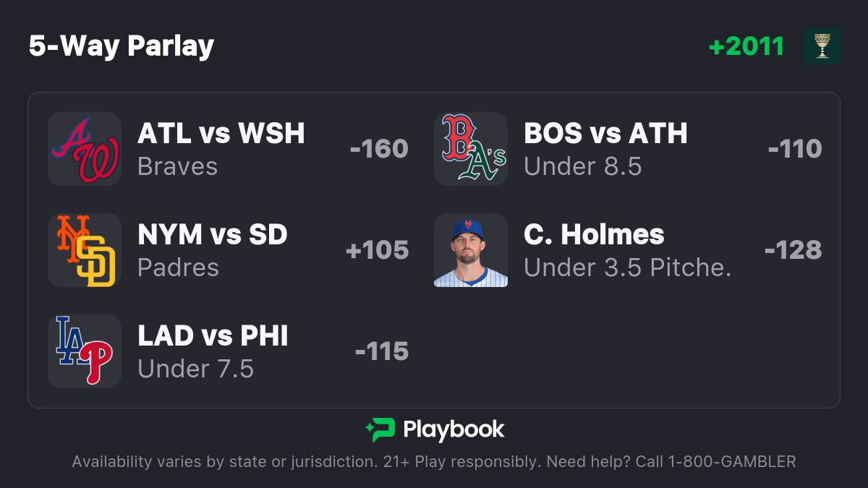
Task: Open the BOS vs ATH matchup title
Action: pos(606,133)
